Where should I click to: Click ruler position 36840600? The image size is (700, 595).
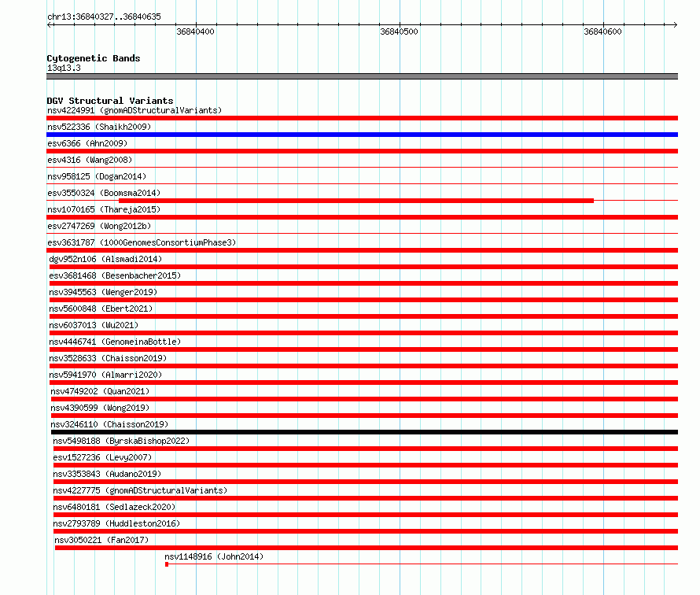point(602,31)
